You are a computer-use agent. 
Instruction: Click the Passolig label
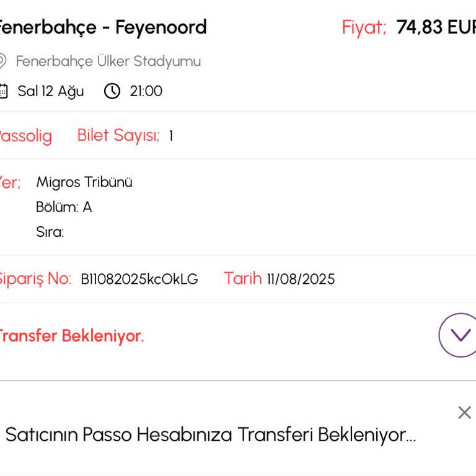click(25, 136)
